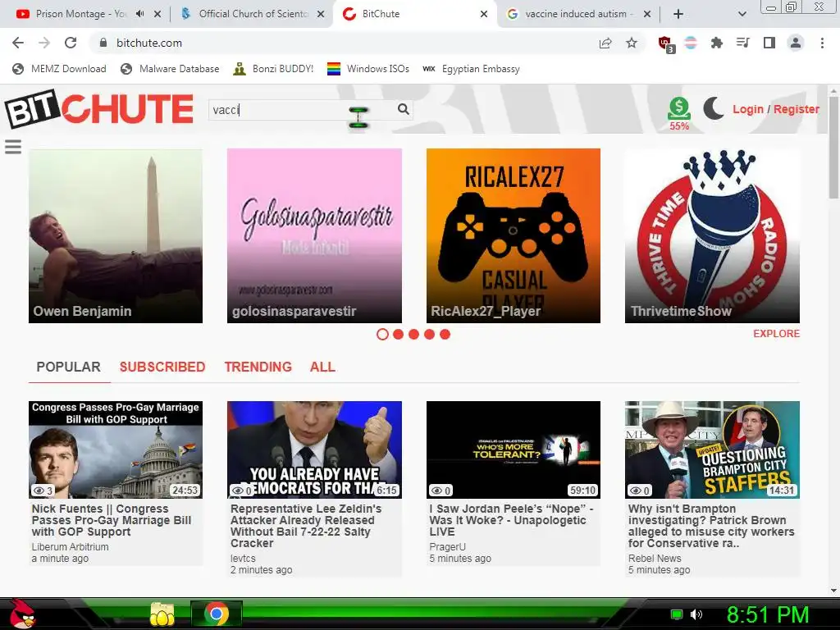Click the striped flag extension icon

[691, 43]
